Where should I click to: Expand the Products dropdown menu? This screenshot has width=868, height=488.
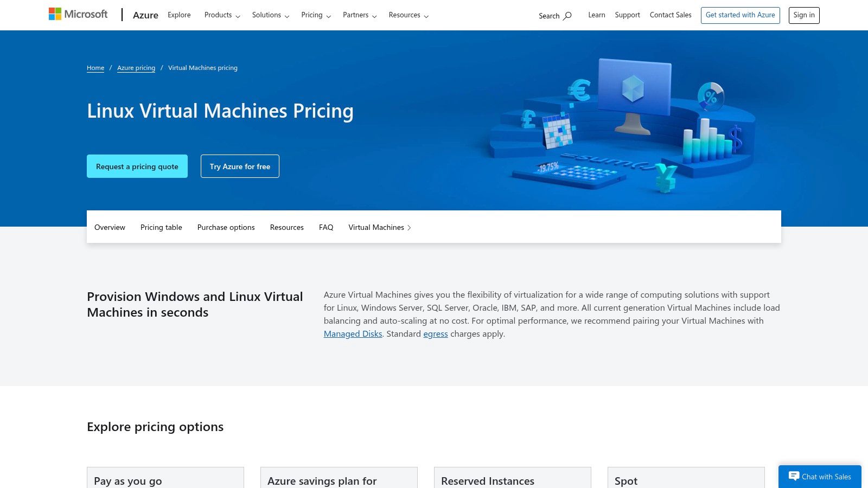[221, 15]
